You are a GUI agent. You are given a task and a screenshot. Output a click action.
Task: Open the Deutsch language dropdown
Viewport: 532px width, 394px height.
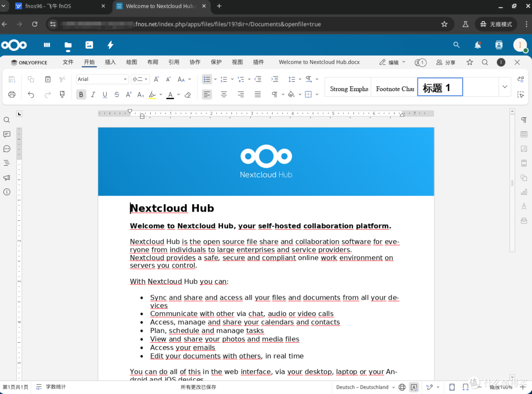click(x=366, y=387)
